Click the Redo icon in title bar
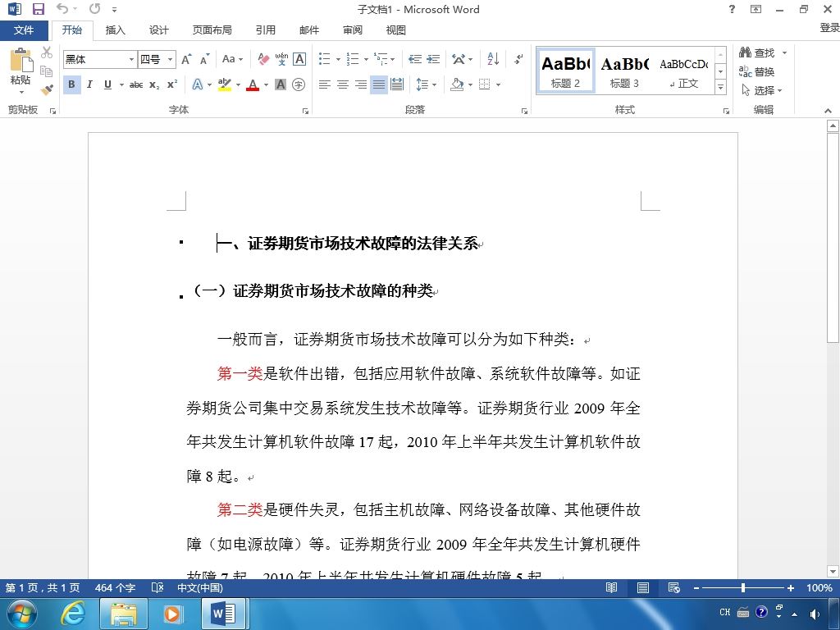The width and height of the screenshot is (840, 630). point(95,8)
